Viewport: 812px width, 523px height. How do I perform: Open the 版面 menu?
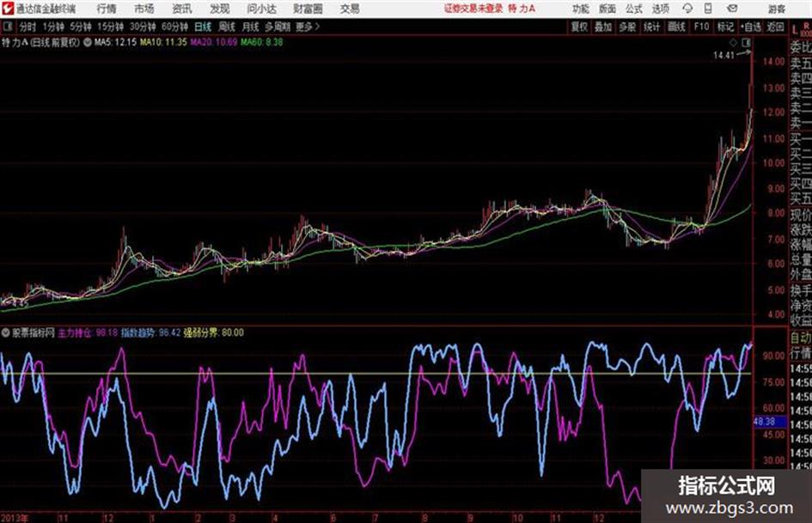(607, 9)
